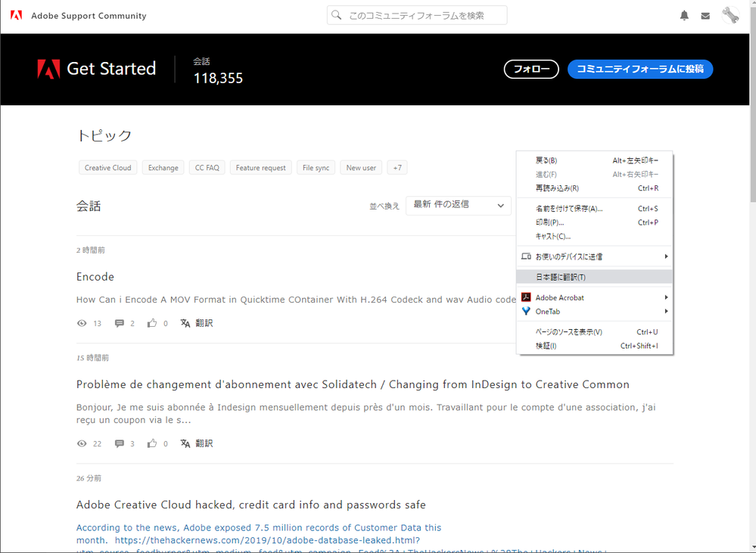756x553 pixels.
Task: Select 日本語に翻訳(T) menu item
Action: 594,277
